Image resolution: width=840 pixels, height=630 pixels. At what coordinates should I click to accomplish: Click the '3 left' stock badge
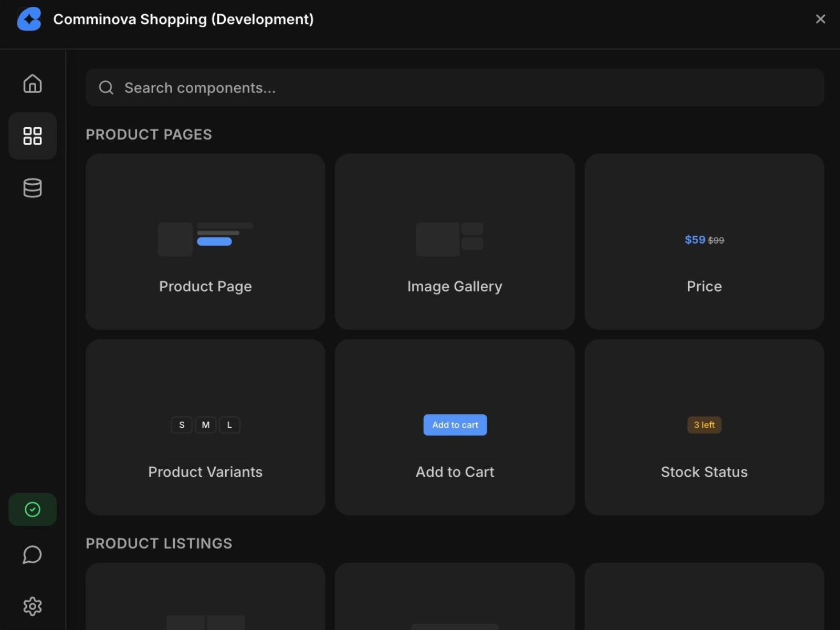(704, 425)
